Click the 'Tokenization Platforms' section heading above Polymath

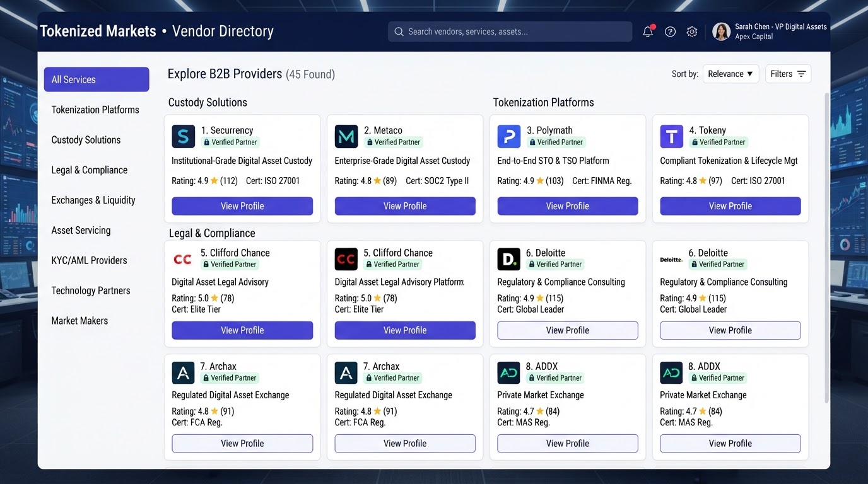click(x=543, y=102)
